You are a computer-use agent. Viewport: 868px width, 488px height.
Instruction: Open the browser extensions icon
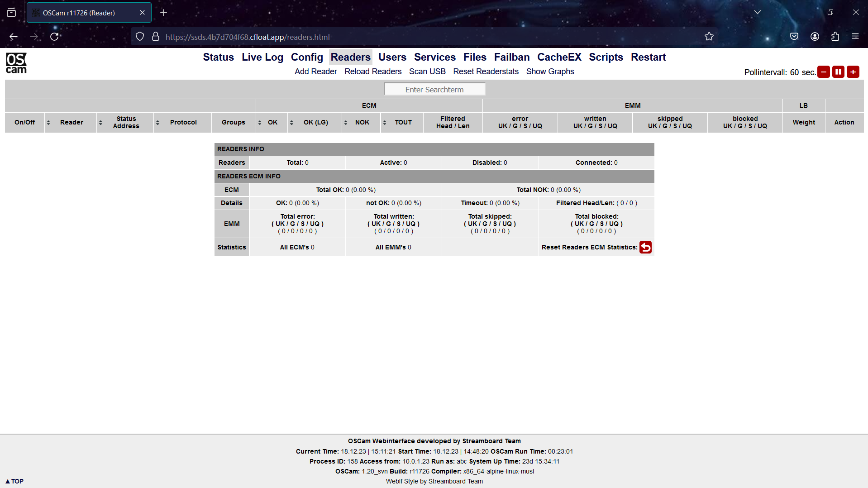(x=835, y=37)
